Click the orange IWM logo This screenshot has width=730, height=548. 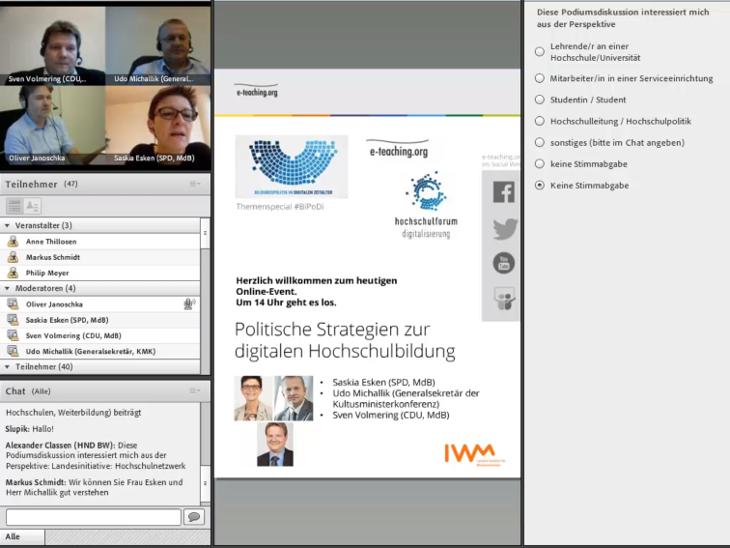pos(474,453)
